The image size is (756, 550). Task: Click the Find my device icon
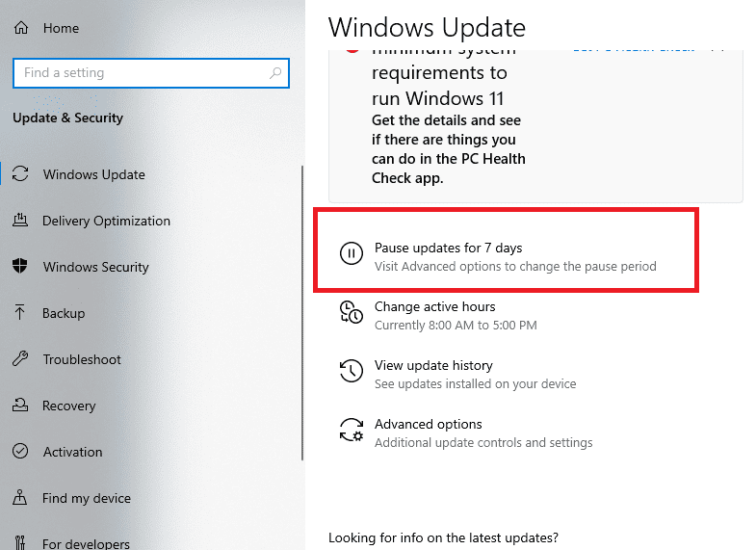20,497
